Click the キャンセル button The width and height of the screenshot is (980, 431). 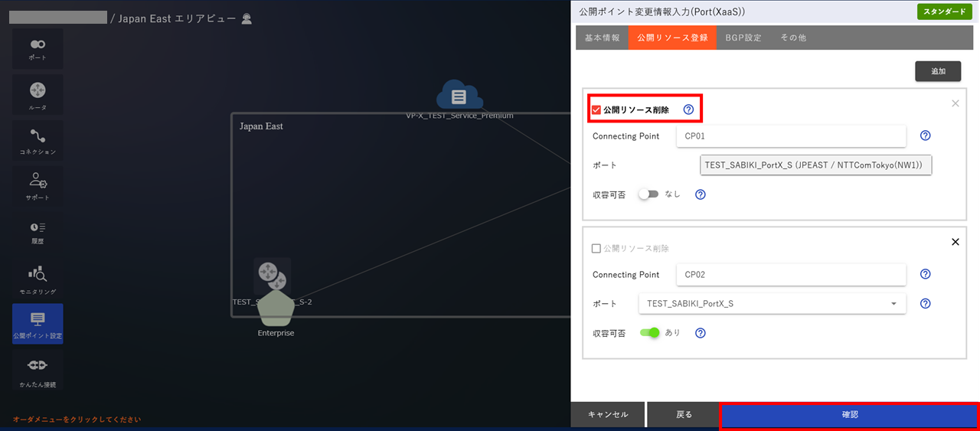coord(608,414)
